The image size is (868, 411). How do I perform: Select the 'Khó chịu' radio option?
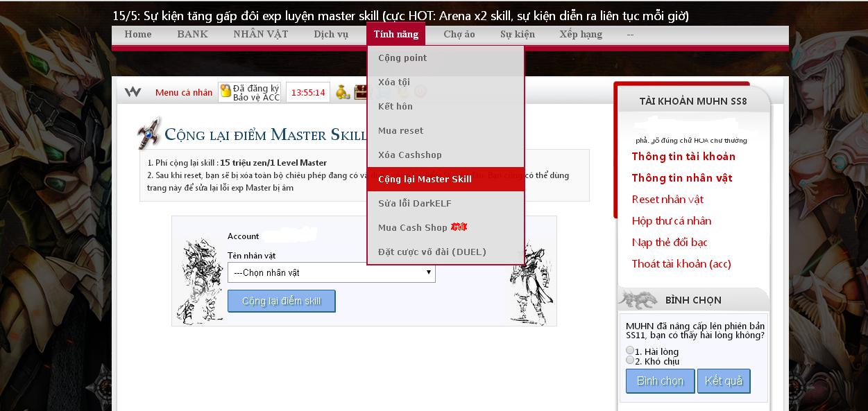(630, 360)
